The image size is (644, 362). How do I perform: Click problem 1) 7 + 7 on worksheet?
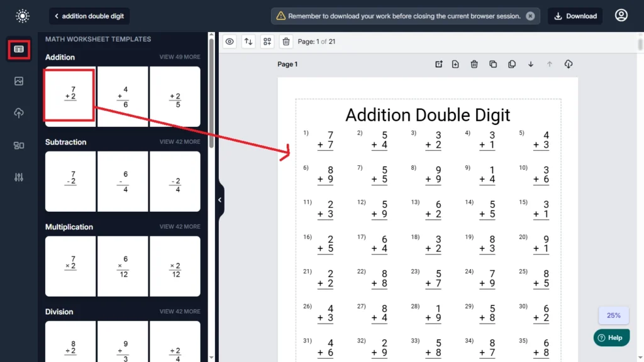[x=319, y=141]
